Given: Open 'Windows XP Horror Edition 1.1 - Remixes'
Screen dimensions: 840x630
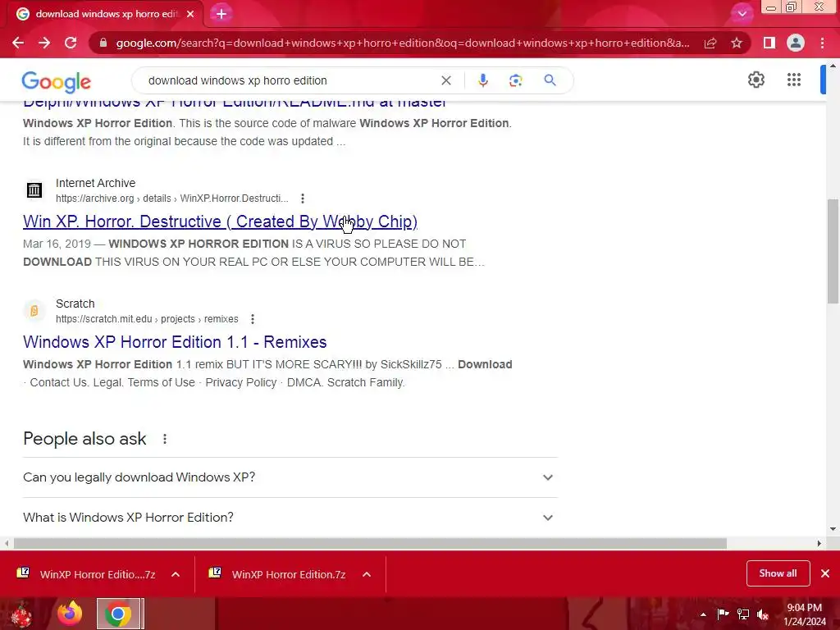Looking at the screenshot, I should [175, 342].
